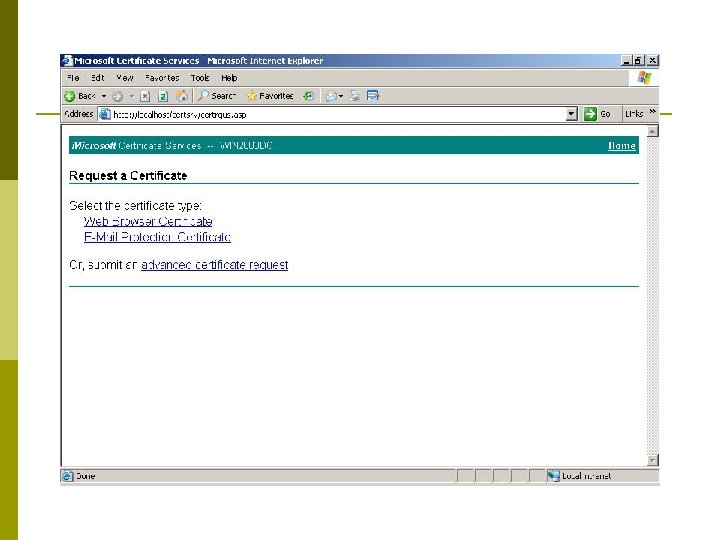Click the green Go button

click(597, 114)
